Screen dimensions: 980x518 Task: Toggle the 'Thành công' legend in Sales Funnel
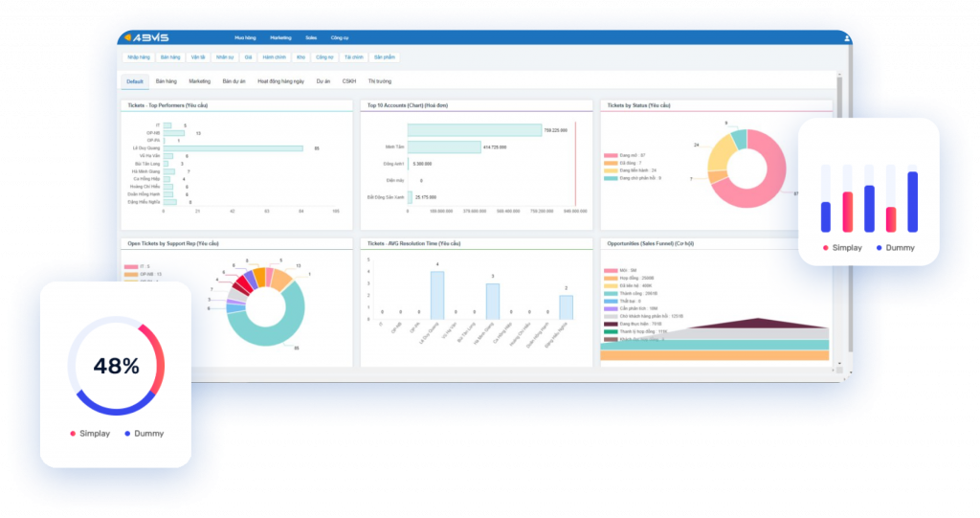(629, 293)
